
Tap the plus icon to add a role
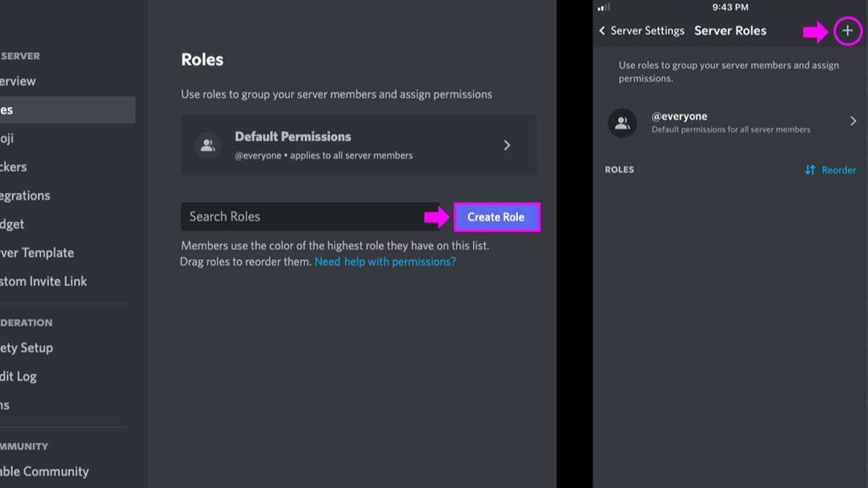click(847, 31)
